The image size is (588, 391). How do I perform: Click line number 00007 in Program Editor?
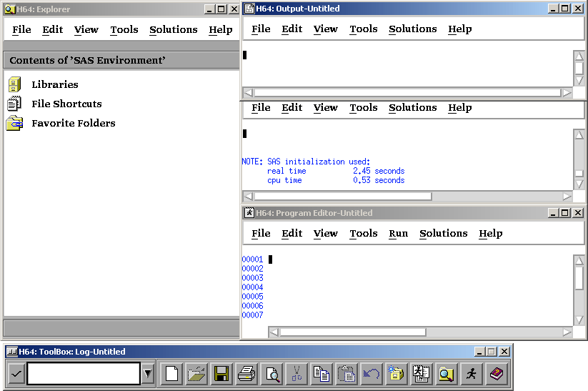coord(252,315)
